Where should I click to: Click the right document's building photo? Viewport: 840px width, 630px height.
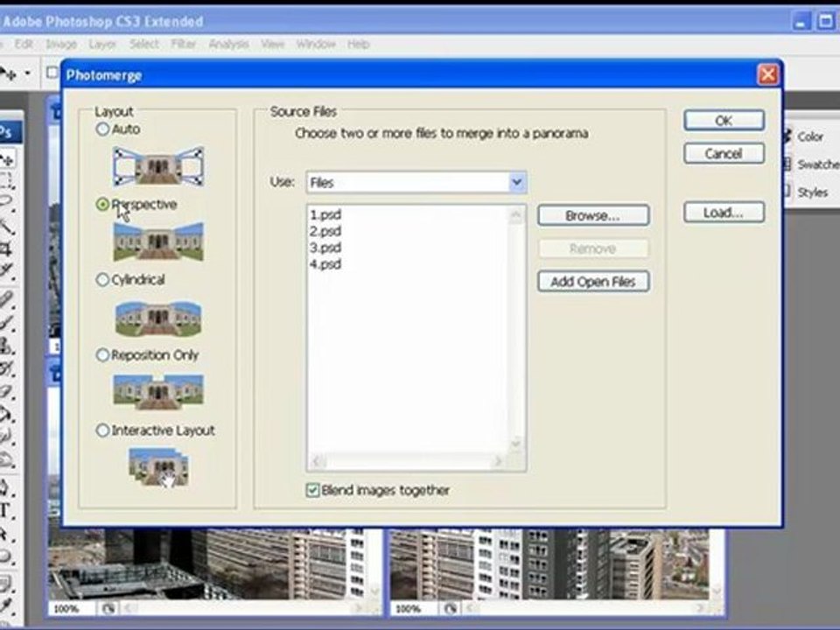pos(549,564)
